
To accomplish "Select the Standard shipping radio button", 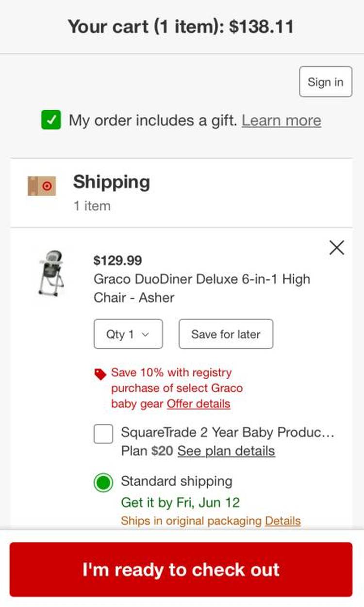I will 103,483.
